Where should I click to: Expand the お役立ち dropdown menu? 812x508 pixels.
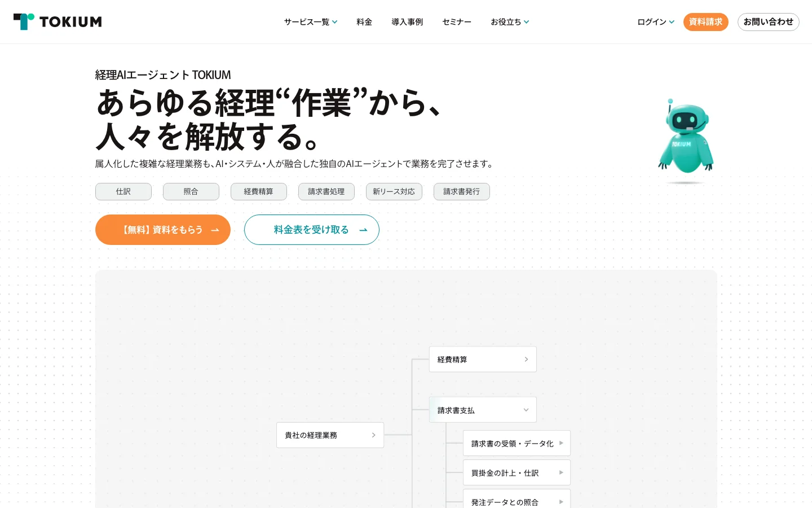point(510,22)
